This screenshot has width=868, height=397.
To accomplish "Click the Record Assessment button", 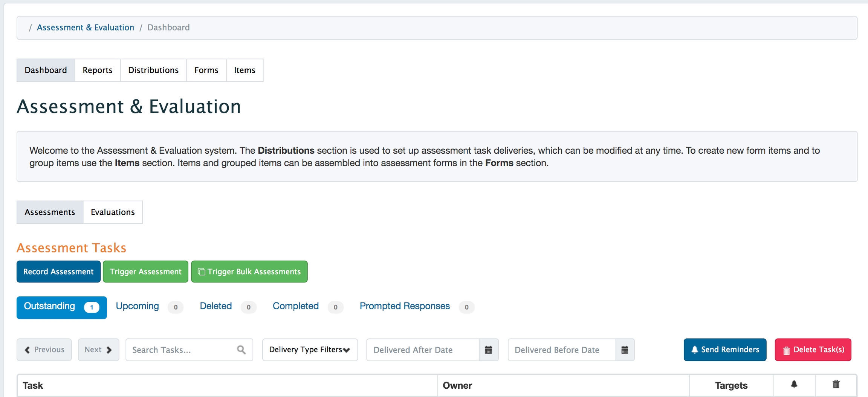I will coord(58,272).
